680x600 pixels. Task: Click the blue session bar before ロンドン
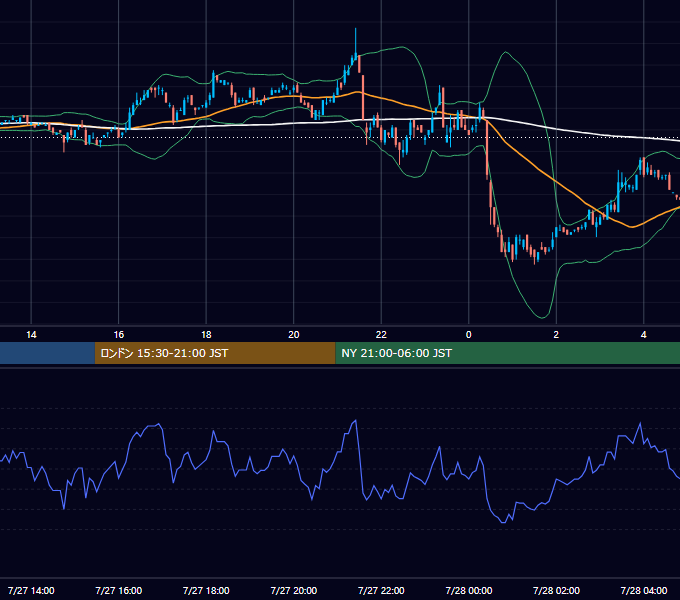[x=47, y=353]
